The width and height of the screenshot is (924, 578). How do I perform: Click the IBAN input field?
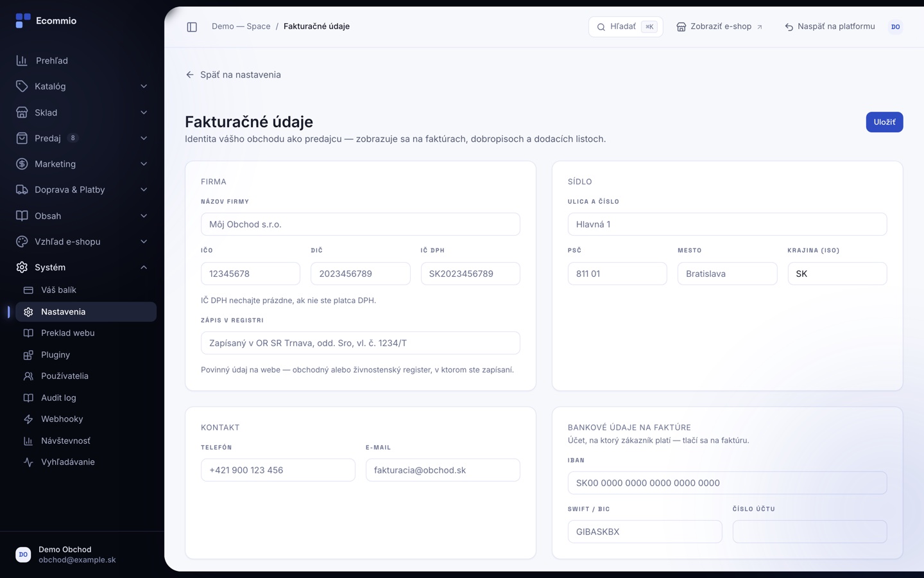[x=727, y=483]
